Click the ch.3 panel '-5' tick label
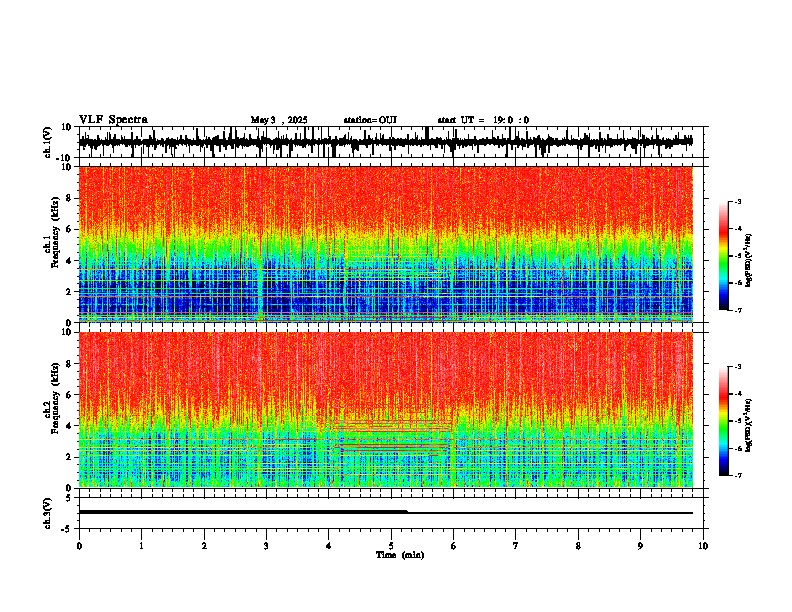The height and width of the screenshot is (612, 792). [x=68, y=529]
